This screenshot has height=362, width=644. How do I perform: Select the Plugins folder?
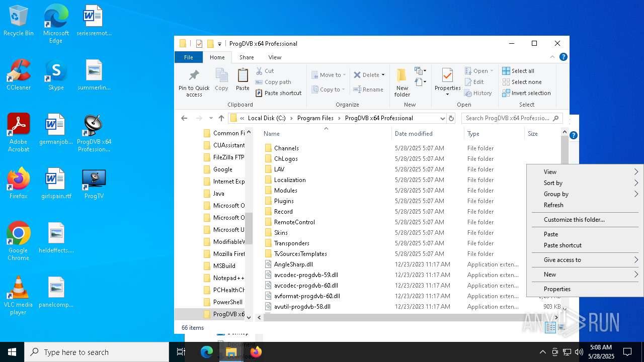284,201
